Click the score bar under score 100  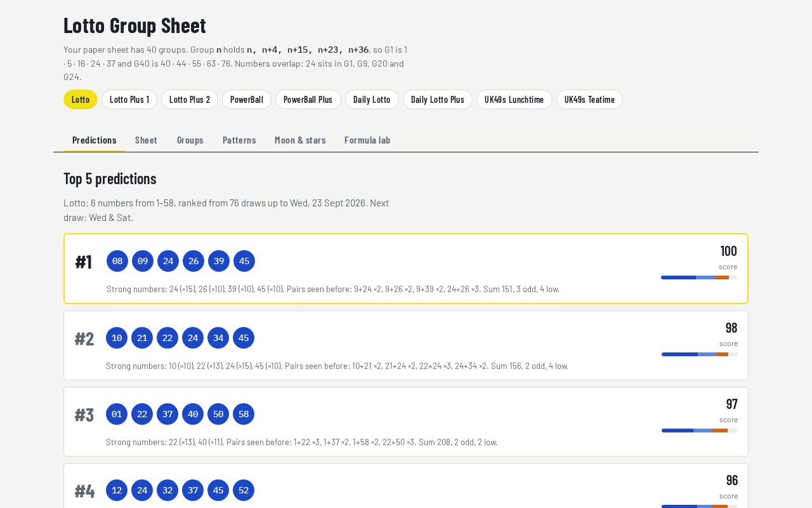pyautogui.click(x=699, y=277)
